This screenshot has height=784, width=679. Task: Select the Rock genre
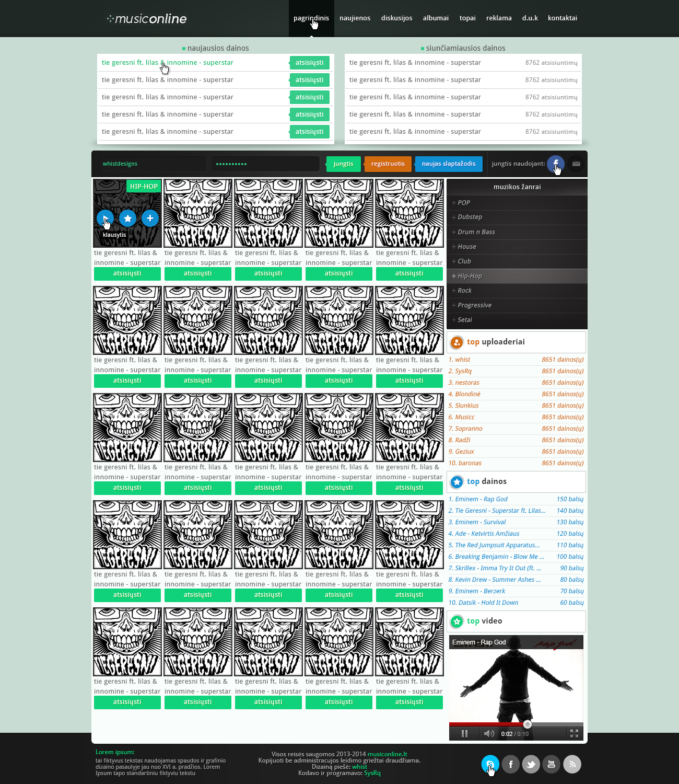pos(517,291)
